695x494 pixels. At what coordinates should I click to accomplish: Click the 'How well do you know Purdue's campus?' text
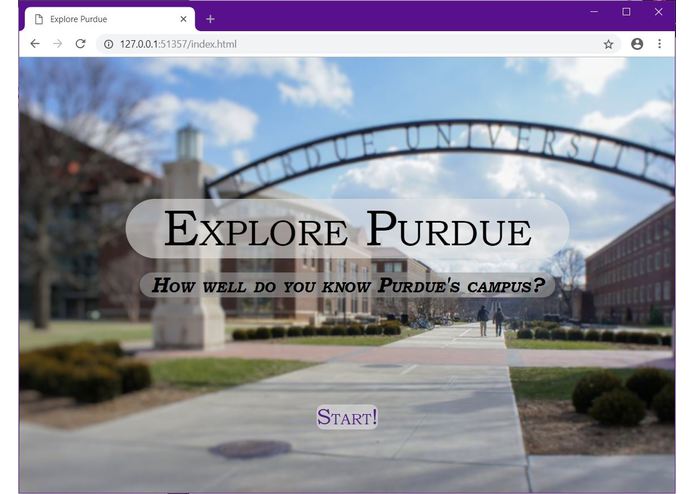point(348,285)
